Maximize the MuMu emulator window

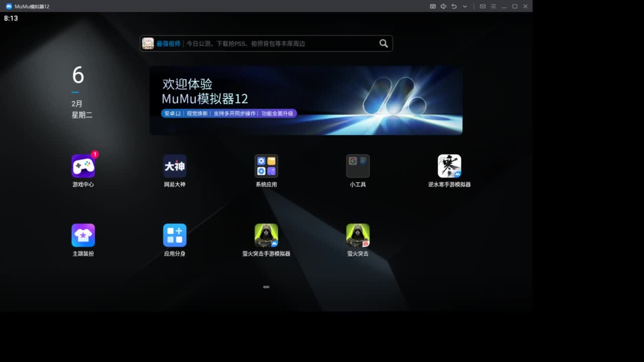pos(515,6)
